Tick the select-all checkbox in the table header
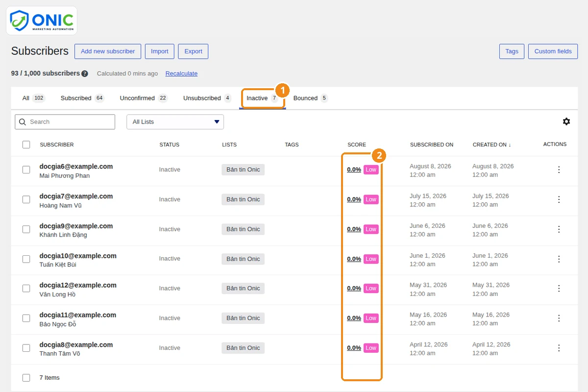The height and width of the screenshot is (392, 588). [x=26, y=145]
